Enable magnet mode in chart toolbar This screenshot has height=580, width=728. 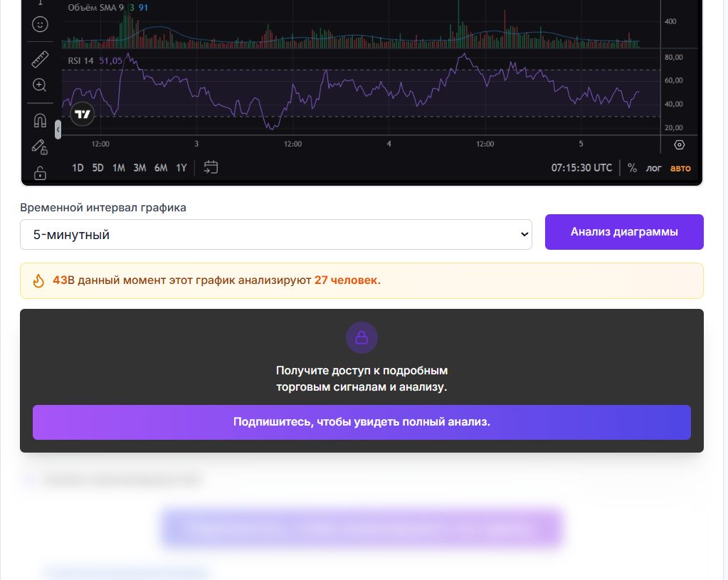pyautogui.click(x=40, y=120)
